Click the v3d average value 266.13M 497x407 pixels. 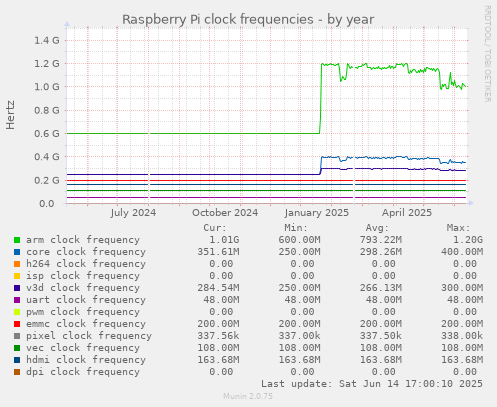(x=381, y=288)
